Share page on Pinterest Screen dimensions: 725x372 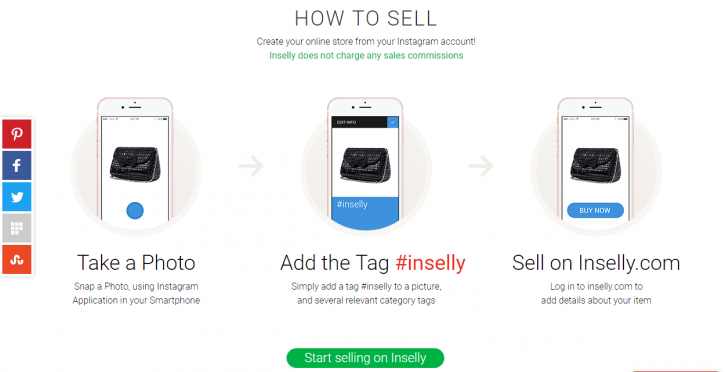[x=17, y=134]
